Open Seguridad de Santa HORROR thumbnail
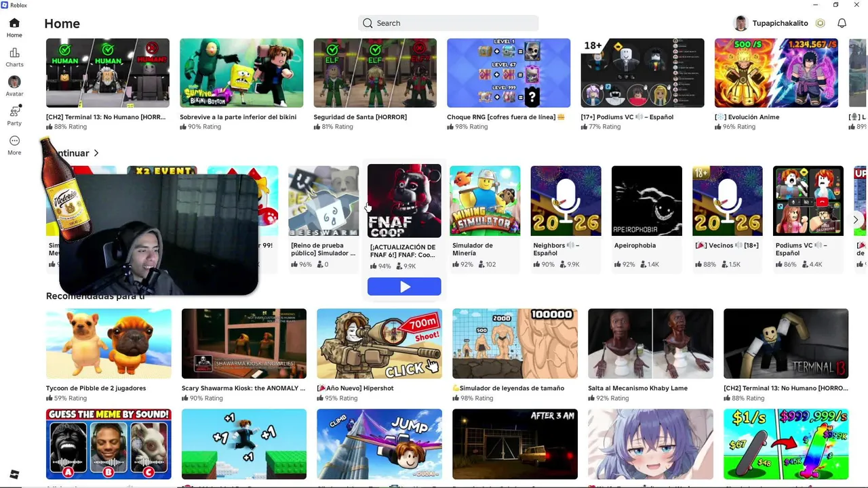The image size is (868, 488). click(375, 73)
